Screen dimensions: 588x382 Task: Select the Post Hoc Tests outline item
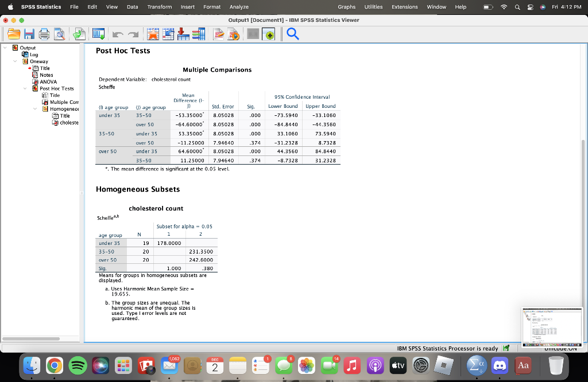tap(57, 88)
